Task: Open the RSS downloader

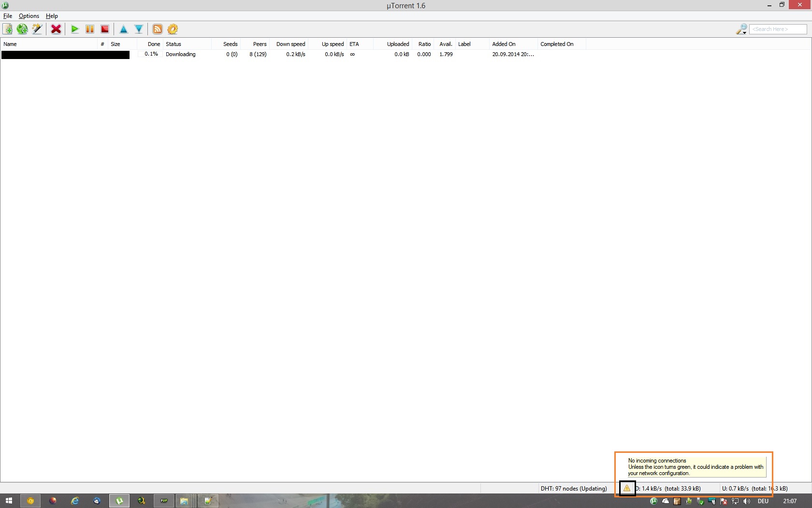Action: pyautogui.click(x=158, y=29)
